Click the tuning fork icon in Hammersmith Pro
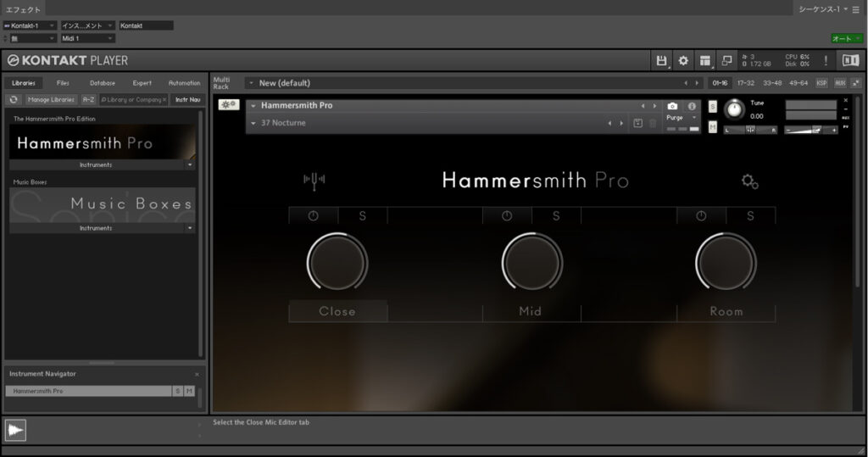This screenshot has height=457, width=868. coord(314,180)
